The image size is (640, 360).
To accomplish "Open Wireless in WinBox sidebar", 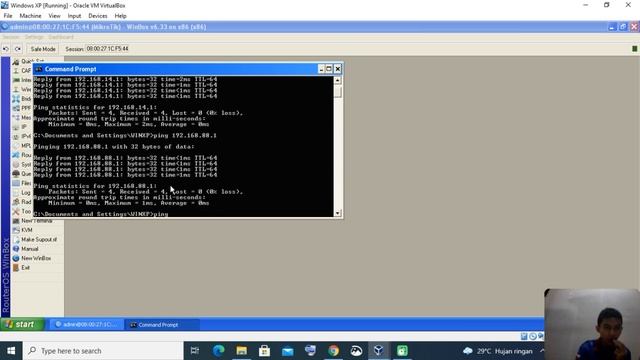I will point(22,89).
